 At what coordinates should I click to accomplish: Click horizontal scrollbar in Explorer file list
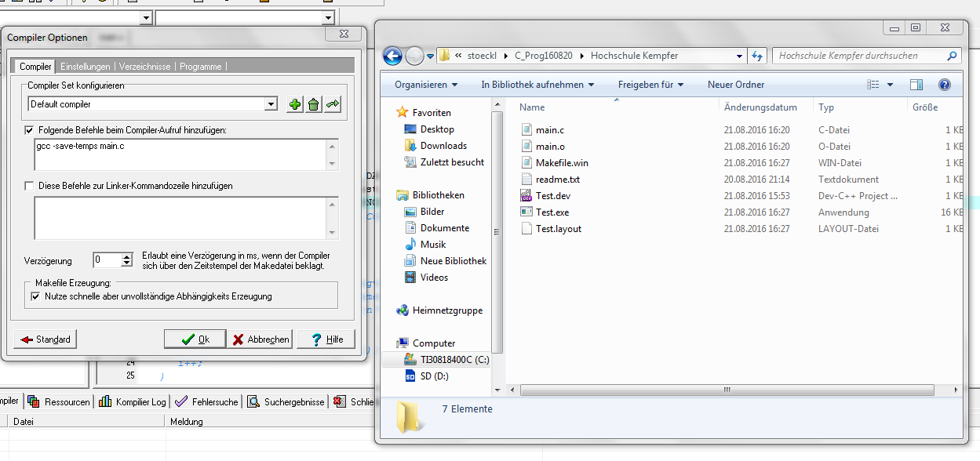click(x=727, y=390)
